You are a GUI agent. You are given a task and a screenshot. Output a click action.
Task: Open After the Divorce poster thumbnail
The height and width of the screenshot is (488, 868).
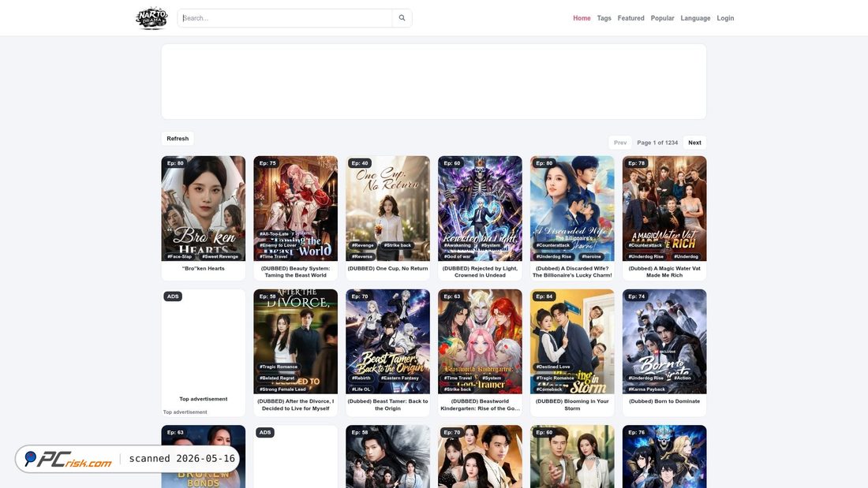coord(296,341)
